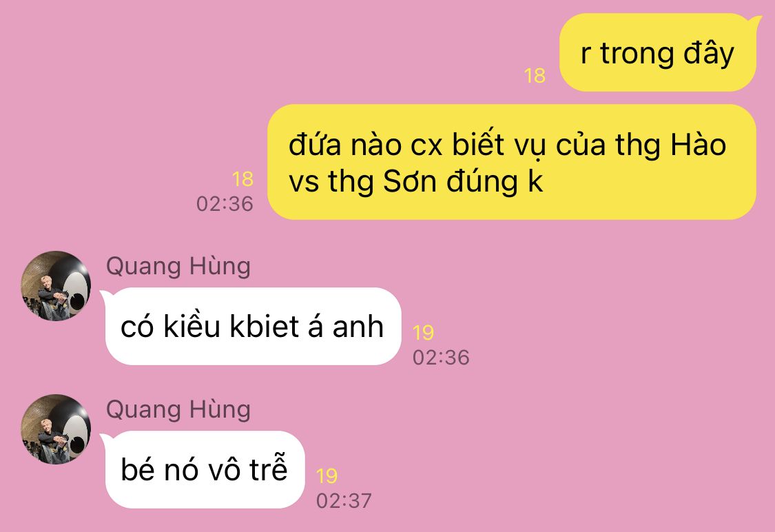This screenshot has width=775, height=532.
Task: Click the word "đây" in the top bubble
Action: point(708,53)
